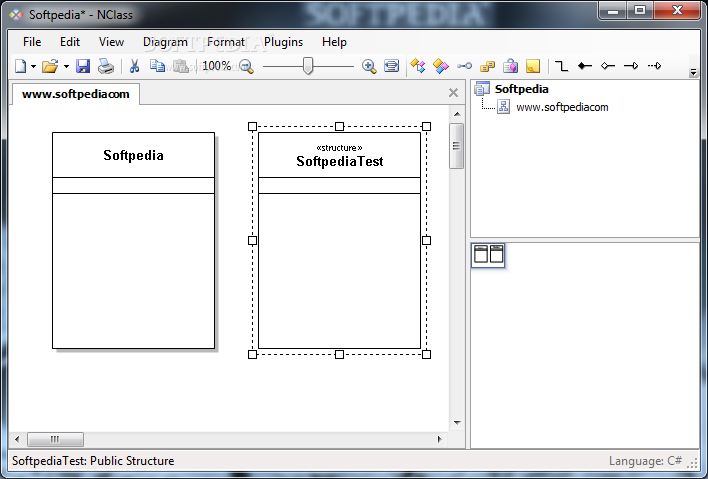Open the New file dropdown arrow
The width and height of the screenshot is (708, 479).
(33, 67)
